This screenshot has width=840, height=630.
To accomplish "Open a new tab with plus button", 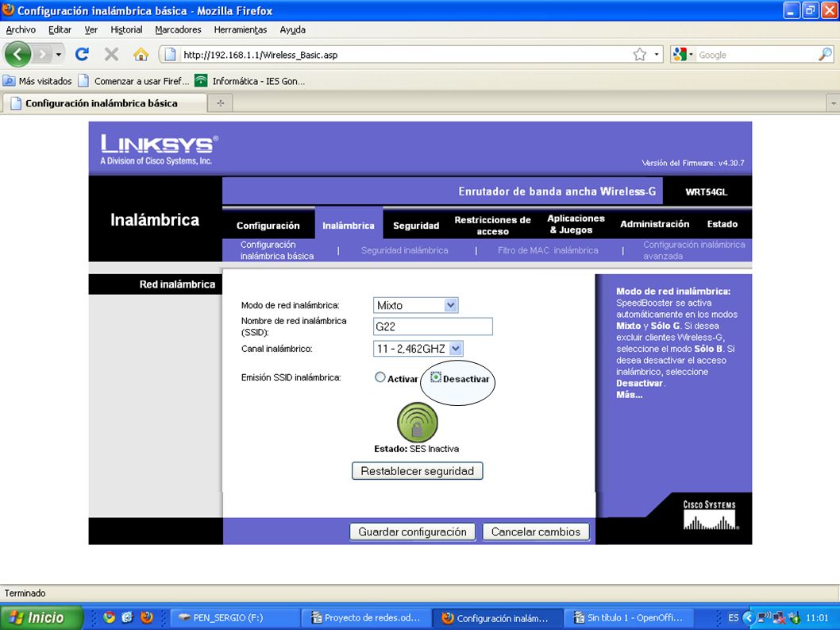I will [x=220, y=103].
